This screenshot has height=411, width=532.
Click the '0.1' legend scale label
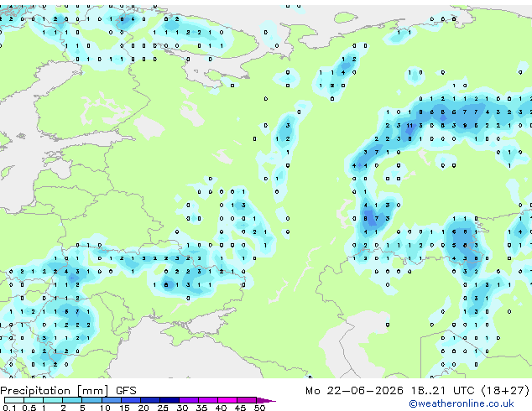pyautogui.click(x=9, y=408)
